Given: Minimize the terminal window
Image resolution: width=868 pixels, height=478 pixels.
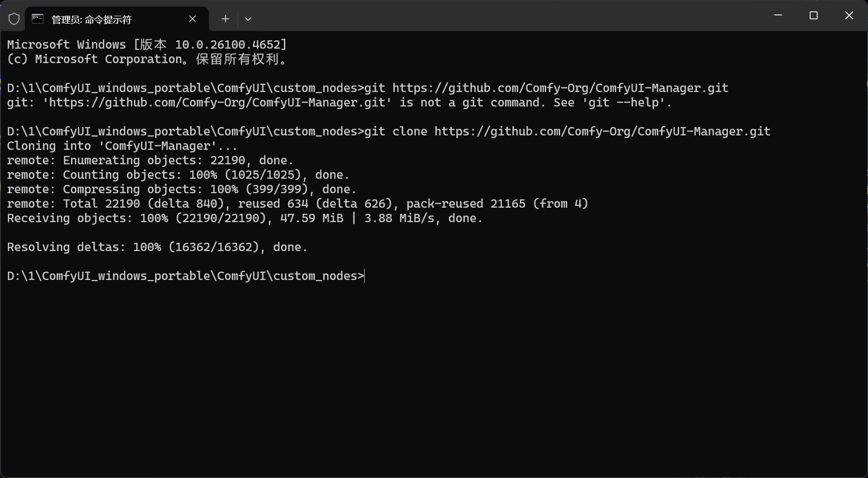Looking at the screenshot, I should click(x=778, y=15).
